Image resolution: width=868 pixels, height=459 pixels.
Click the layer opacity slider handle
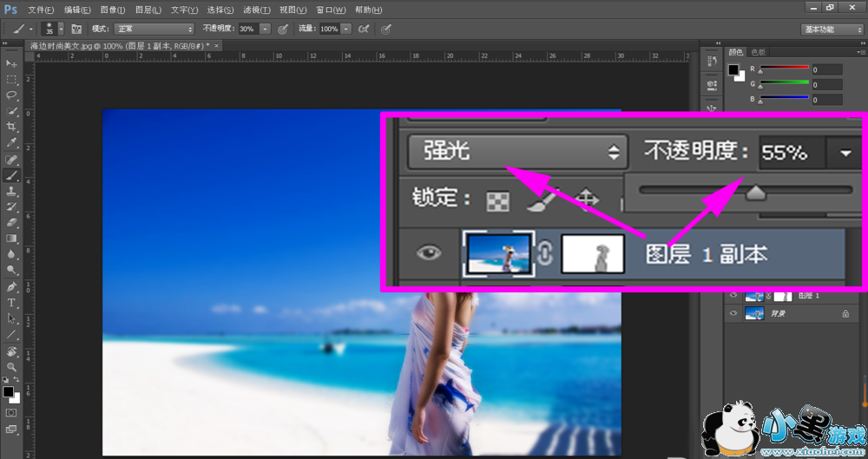756,193
